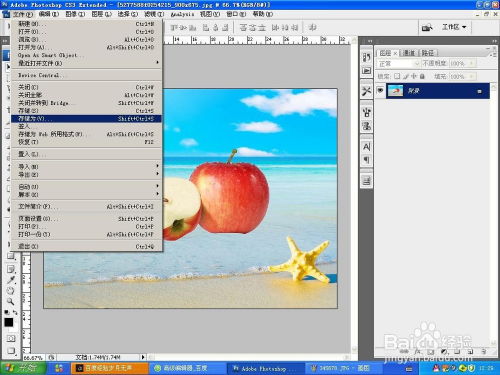Switch to the Channels tab
The height and width of the screenshot is (375, 500).
tap(409, 53)
